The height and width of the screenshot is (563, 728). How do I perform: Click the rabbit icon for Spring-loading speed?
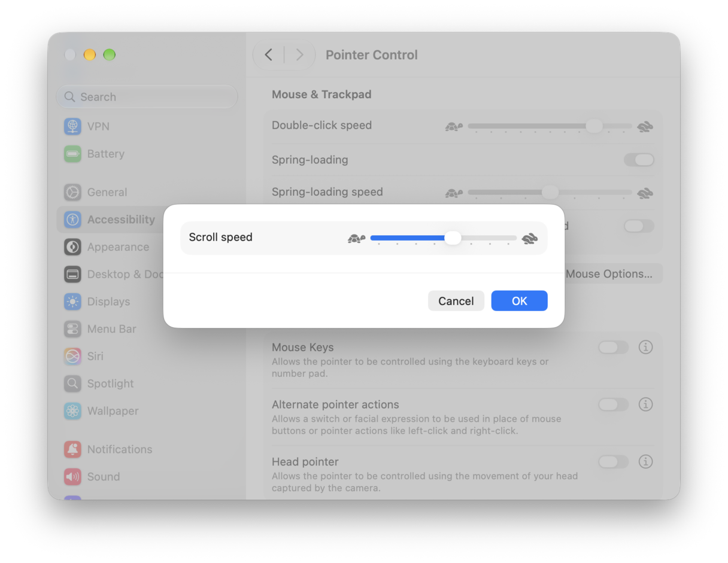coord(645,193)
